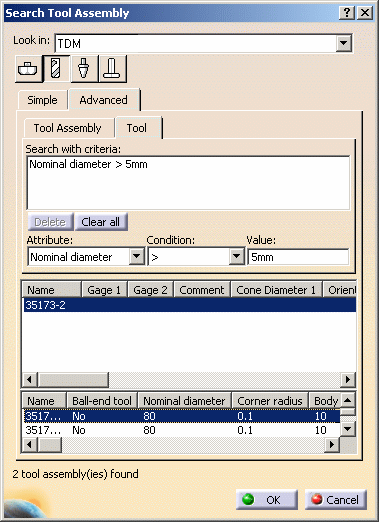Switch to the Tool Assembly tab
Image resolution: width=379 pixels, height=522 pixels.
coord(68,128)
